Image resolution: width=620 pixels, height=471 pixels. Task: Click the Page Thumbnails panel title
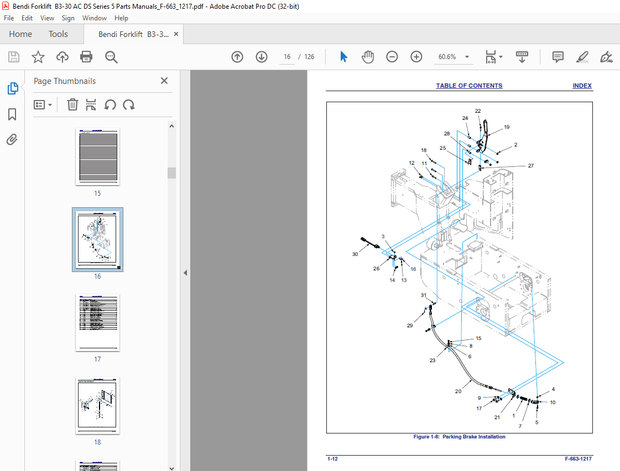click(64, 81)
